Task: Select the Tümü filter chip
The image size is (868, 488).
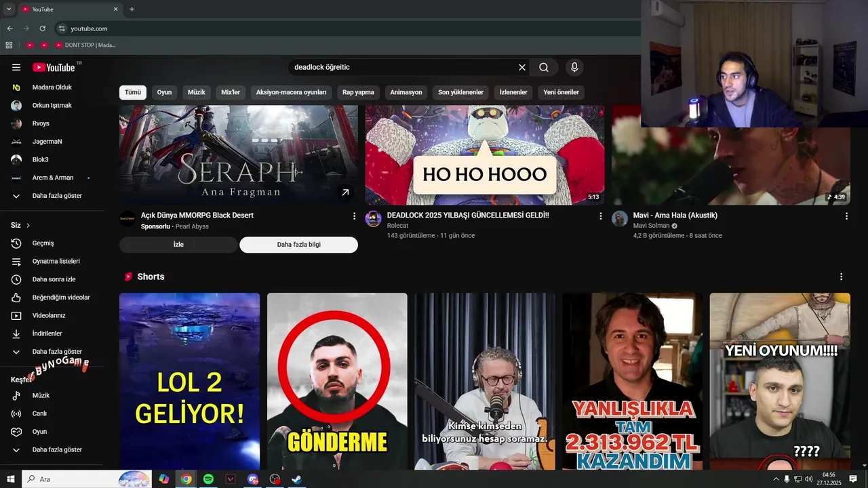Action: coord(133,92)
